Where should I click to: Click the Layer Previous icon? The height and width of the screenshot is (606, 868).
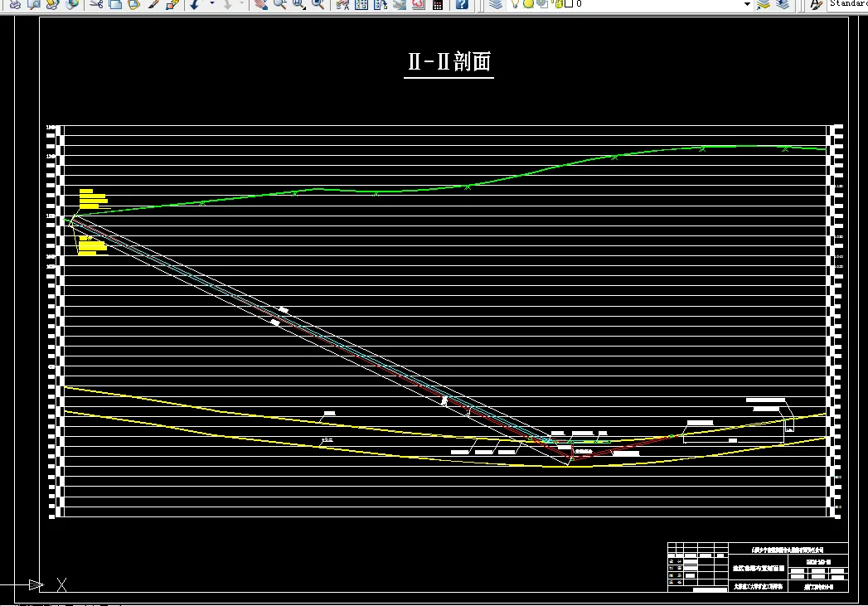[x=783, y=4]
